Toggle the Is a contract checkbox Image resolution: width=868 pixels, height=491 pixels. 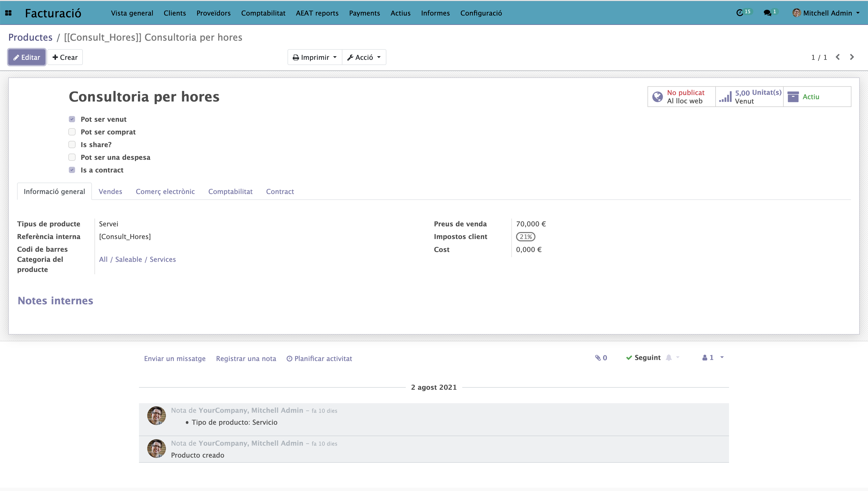click(x=72, y=170)
